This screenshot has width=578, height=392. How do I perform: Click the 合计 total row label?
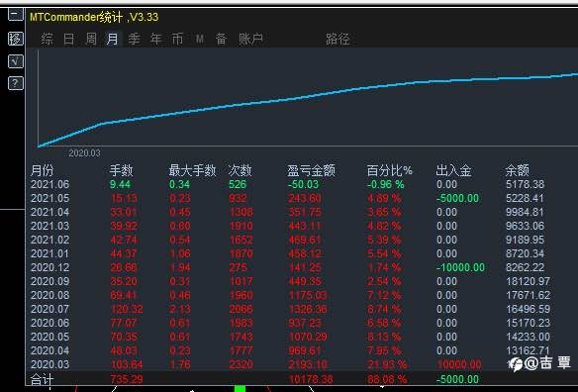pyautogui.click(x=43, y=379)
